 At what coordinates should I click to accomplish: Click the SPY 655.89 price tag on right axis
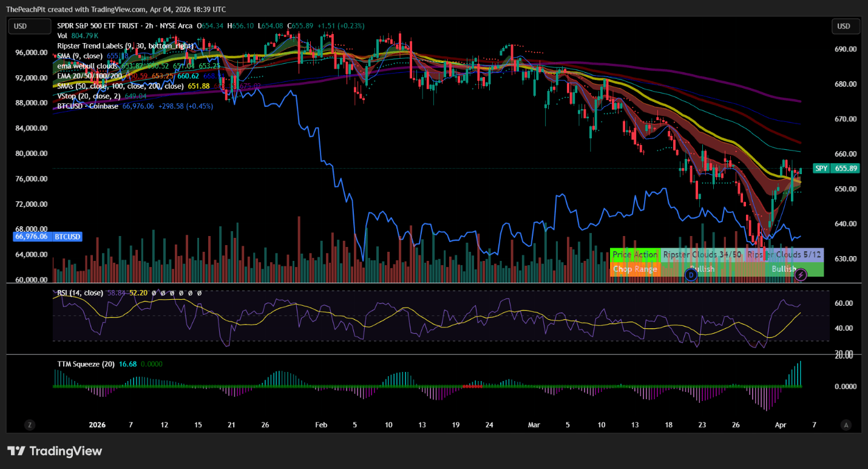[x=836, y=168]
